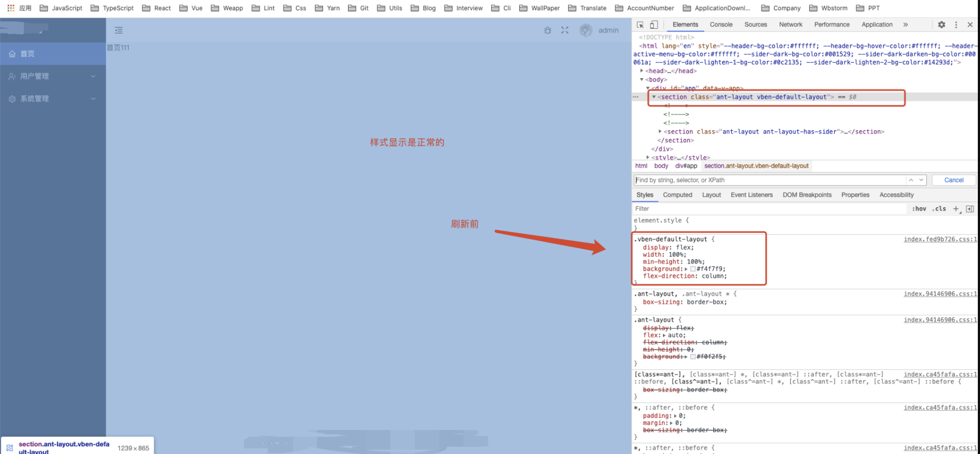Collapse the body element node
This screenshot has width=980, height=454.
[x=642, y=80]
